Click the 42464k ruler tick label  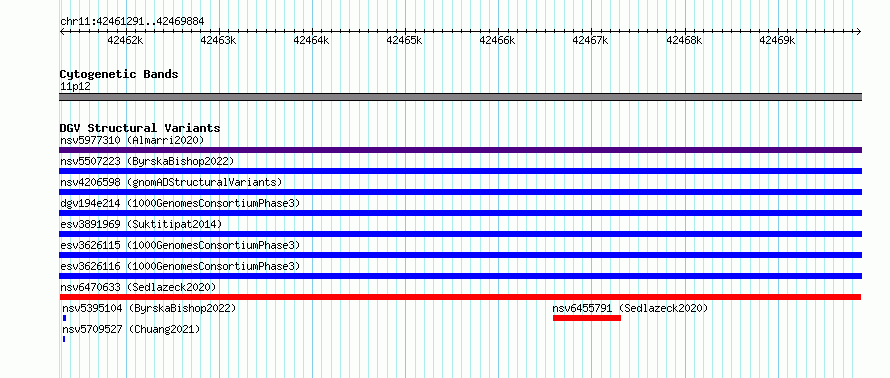[x=311, y=40]
